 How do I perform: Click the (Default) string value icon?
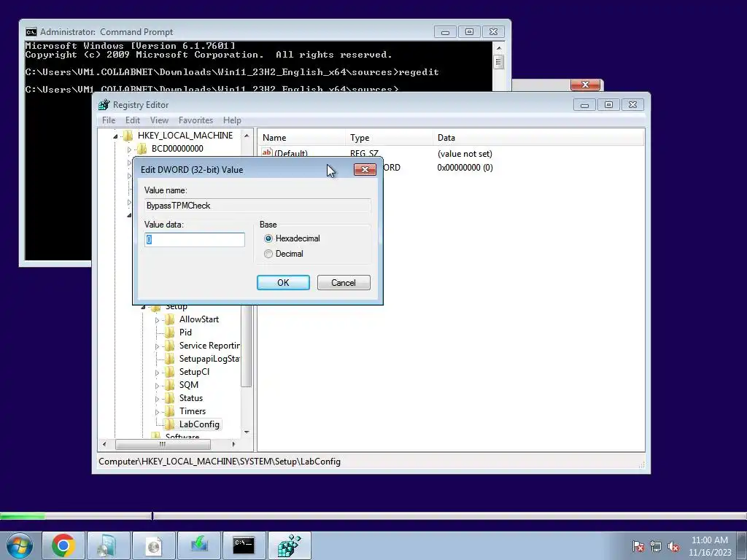click(267, 152)
